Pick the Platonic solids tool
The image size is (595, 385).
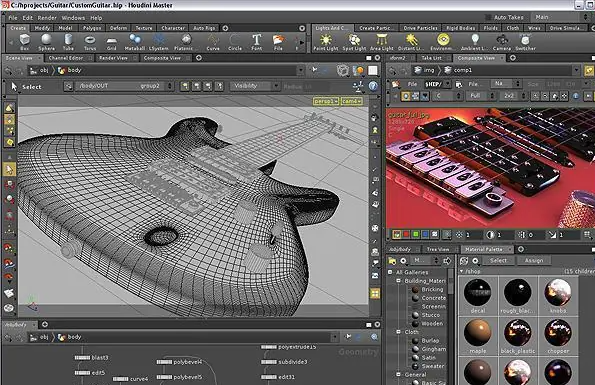coord(184,42)
